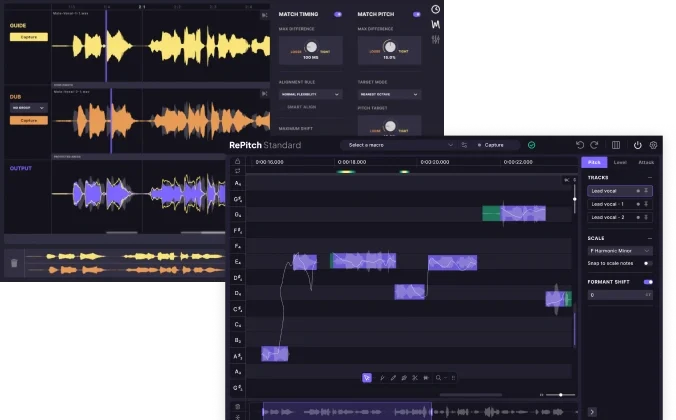The image size is (676, 420).
Task: Collapse the Scale section
Action: click(x=650, y=238)
